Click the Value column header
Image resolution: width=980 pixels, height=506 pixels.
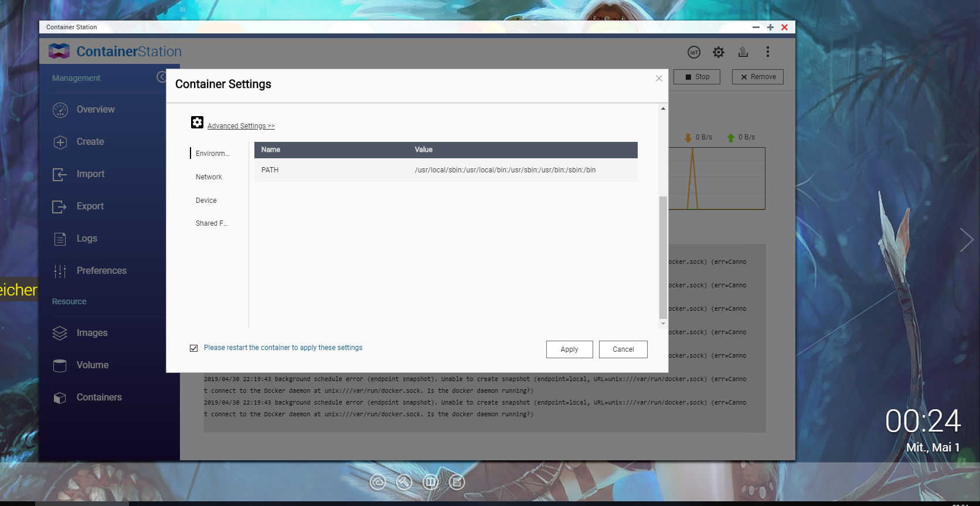coord(424,150)
